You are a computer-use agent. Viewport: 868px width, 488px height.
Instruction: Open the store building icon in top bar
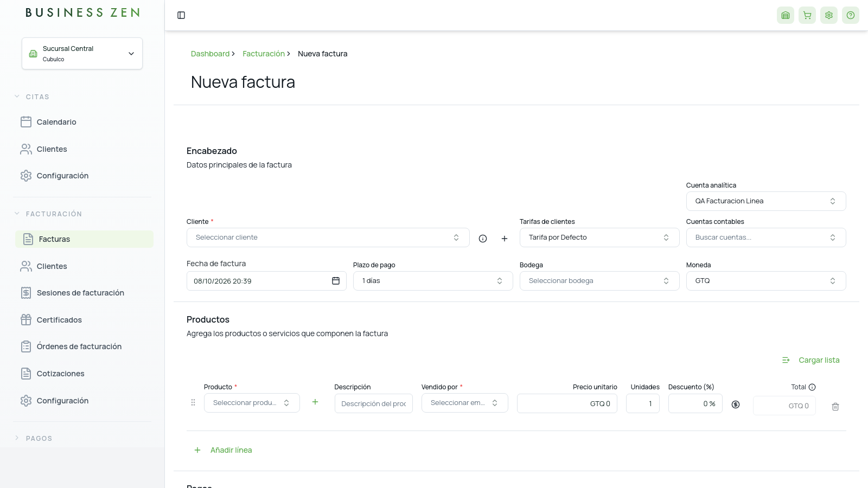786,15
